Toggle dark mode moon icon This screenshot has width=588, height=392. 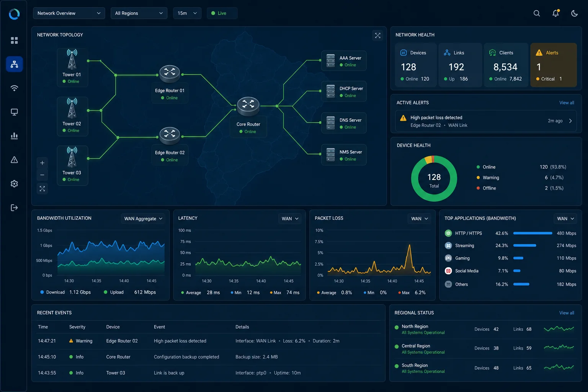point(575,13)
